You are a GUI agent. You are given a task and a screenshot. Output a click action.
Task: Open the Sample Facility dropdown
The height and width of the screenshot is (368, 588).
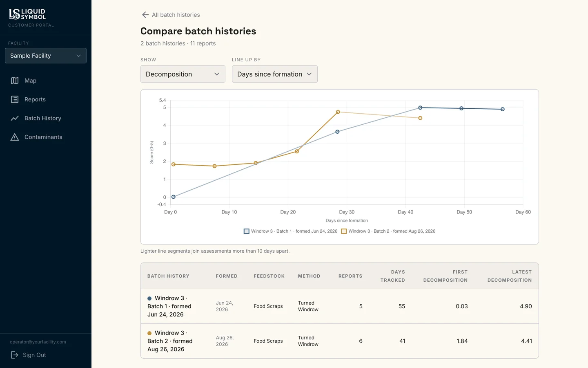[46, 56]
